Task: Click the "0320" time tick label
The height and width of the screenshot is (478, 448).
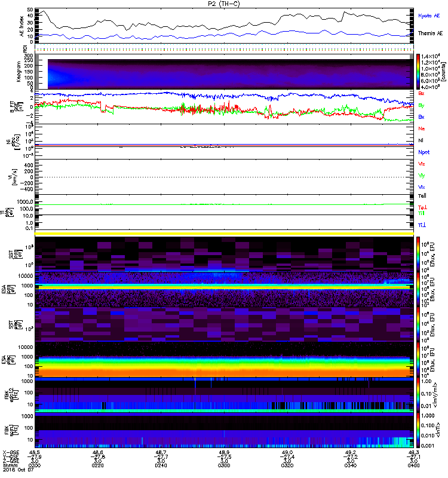Action: pos(287,465)
